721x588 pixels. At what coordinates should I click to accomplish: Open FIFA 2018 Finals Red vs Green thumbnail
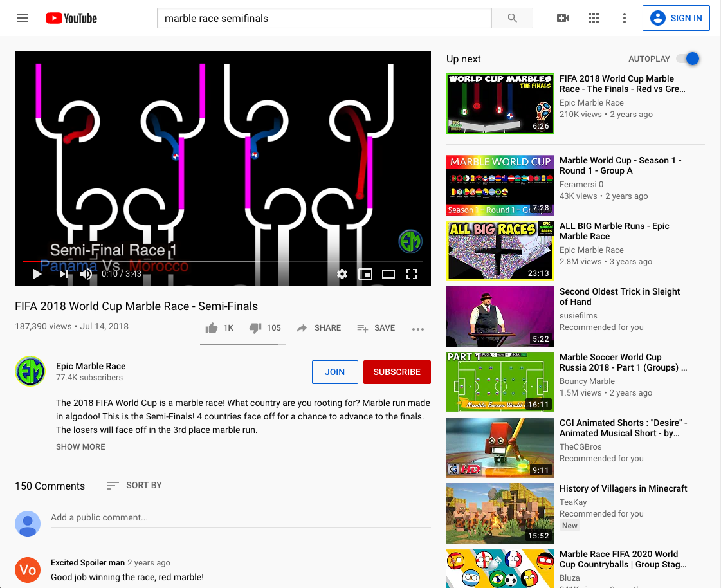[500, 104]
